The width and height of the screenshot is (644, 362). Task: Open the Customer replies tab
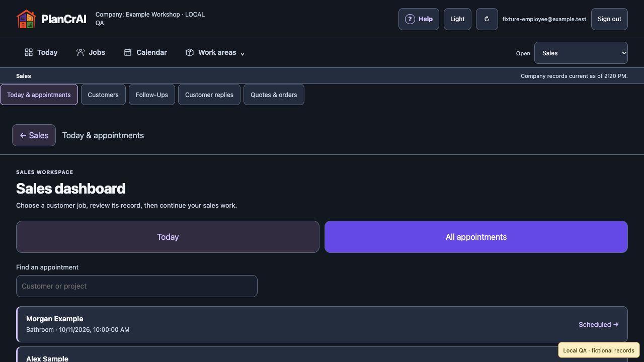pyautogui.click(x=209, y=95)
